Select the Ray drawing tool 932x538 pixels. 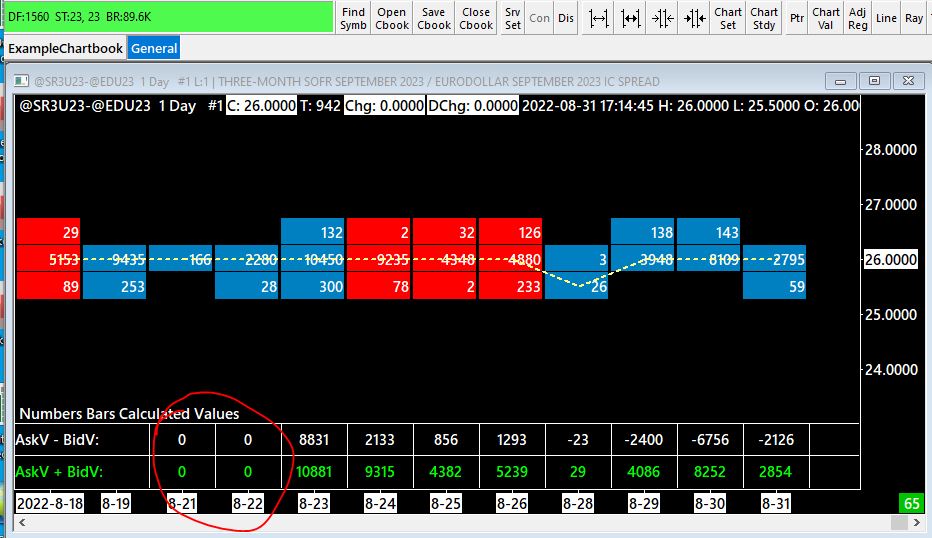point(914,18)
